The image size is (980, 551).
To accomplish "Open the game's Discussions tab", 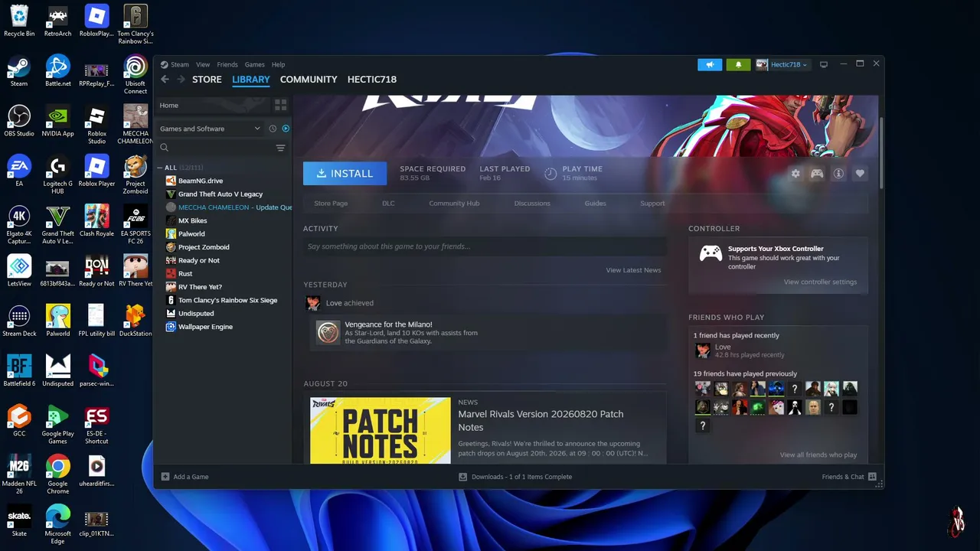I will click(x=532, y=204).
